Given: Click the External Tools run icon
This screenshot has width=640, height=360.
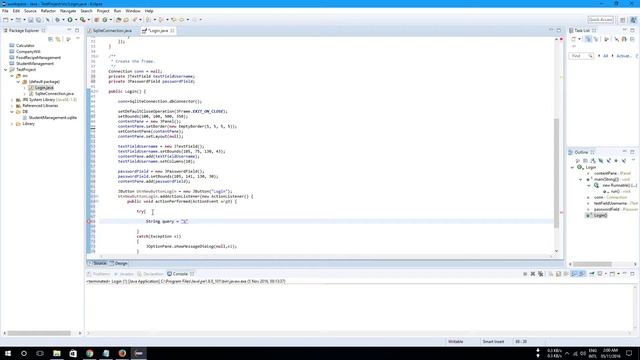Looking at the screenshot, I should coord(83,20).
